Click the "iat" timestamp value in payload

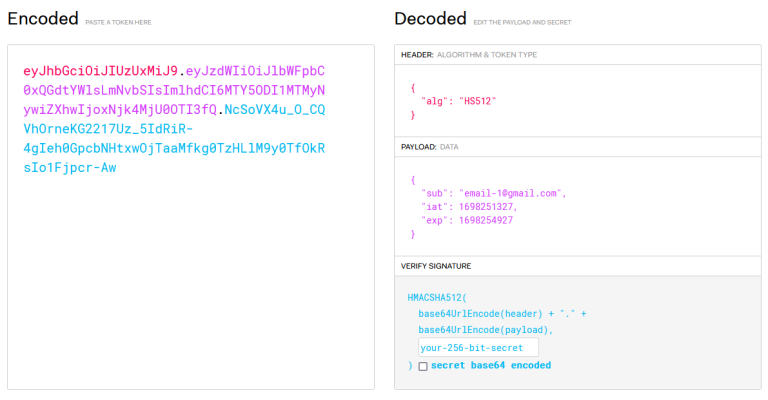486,207
